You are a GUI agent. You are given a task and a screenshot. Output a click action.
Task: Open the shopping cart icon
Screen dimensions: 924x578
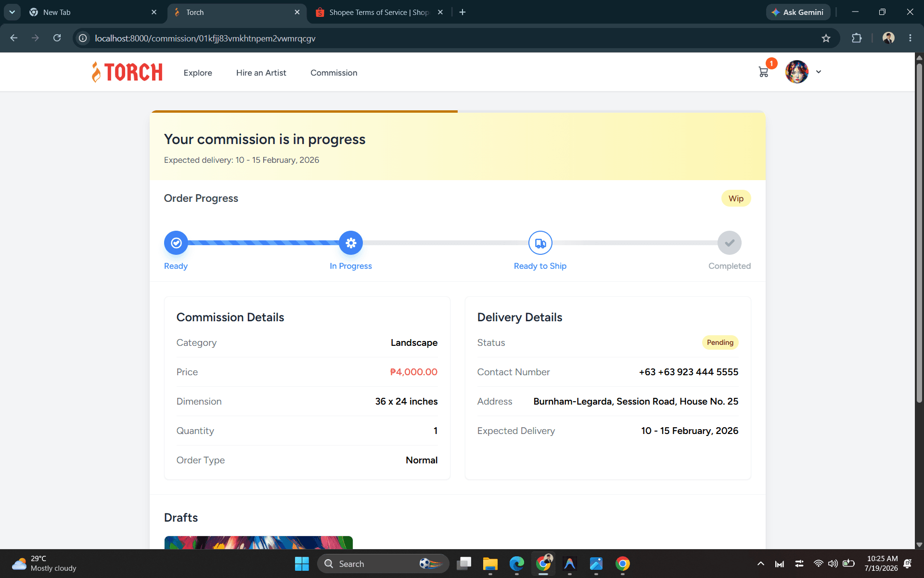pyautogui.click(x=763, y=72)
